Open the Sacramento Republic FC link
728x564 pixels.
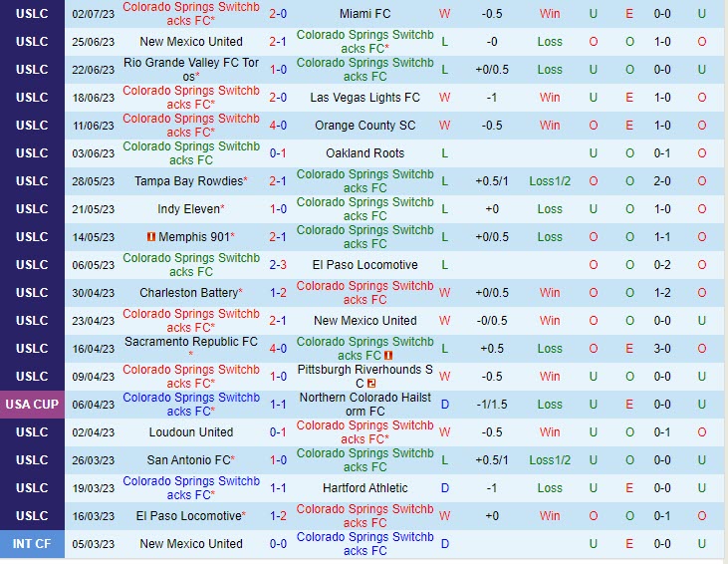point(191,342)
